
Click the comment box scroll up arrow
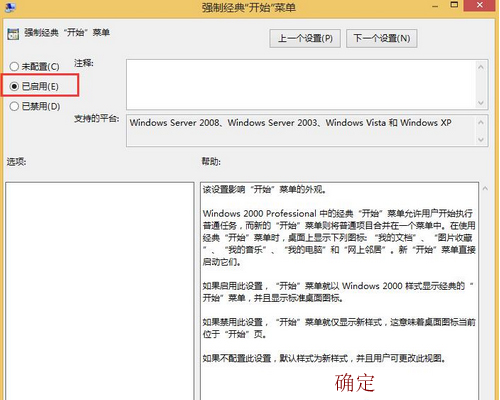point(481,67)
